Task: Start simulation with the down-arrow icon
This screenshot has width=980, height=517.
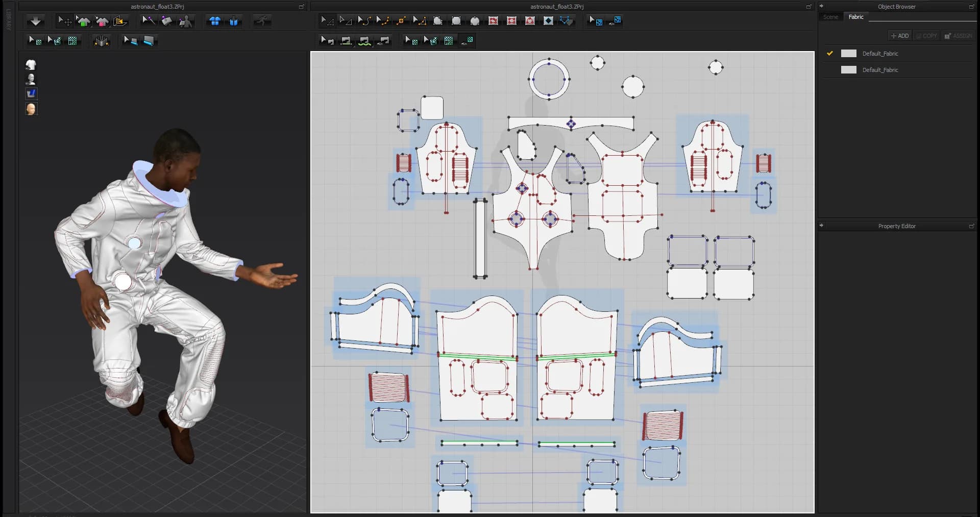Action: pyautogui.click(x=35, y=21)
